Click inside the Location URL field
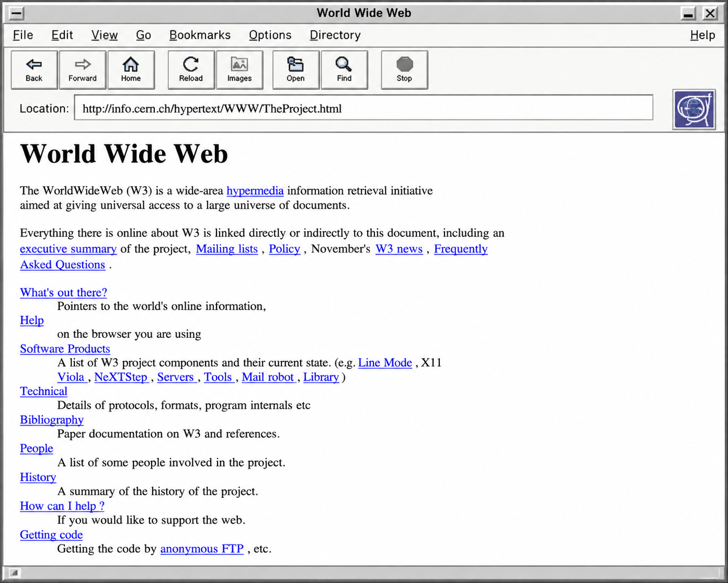The image size is (728, 583). pos(363,108)
